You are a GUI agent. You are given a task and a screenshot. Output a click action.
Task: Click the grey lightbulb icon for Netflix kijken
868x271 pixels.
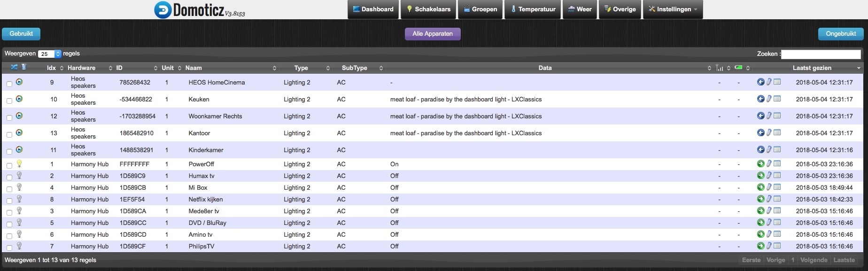(19, 199)
